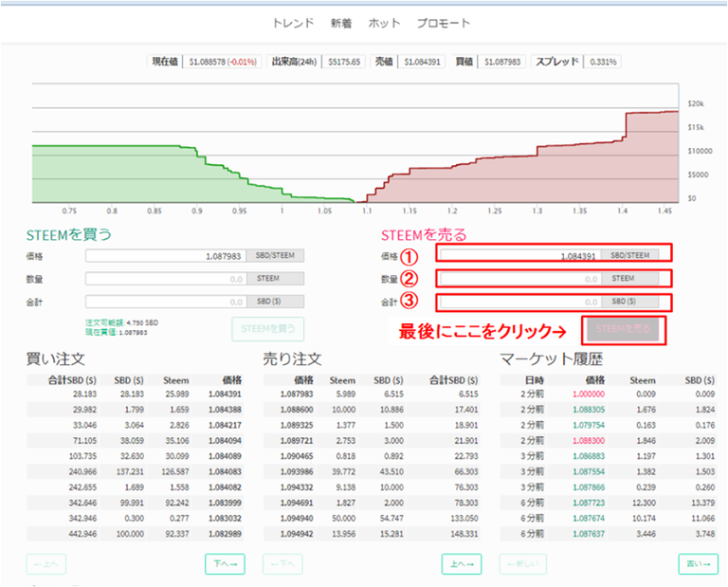The height and width of the screenshot is (587, 728).
Task: Click the sell-side 合計 field marked ③
Action: click(519, 303)
